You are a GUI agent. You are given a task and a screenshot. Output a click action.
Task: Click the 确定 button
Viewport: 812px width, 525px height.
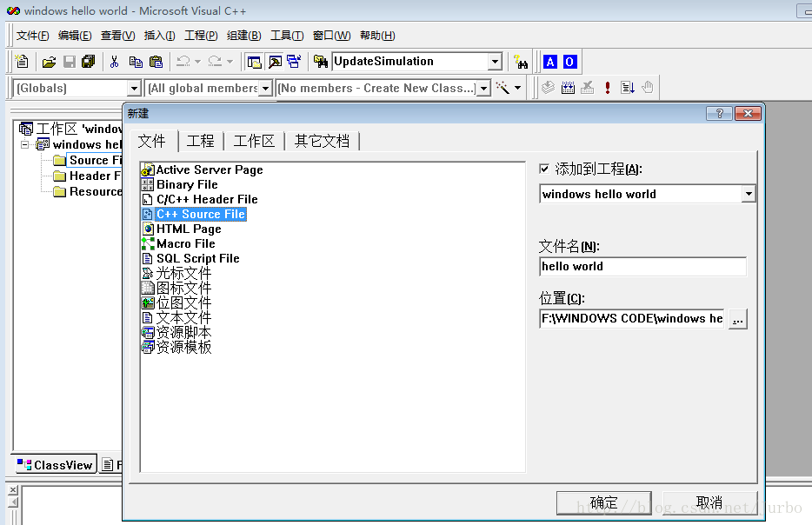click(604, 502)
